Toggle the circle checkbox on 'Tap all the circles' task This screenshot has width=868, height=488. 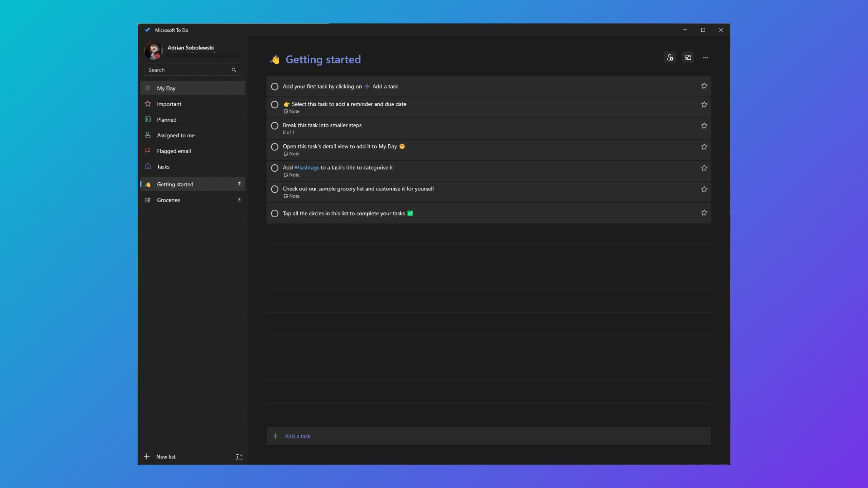click(274, 213)
